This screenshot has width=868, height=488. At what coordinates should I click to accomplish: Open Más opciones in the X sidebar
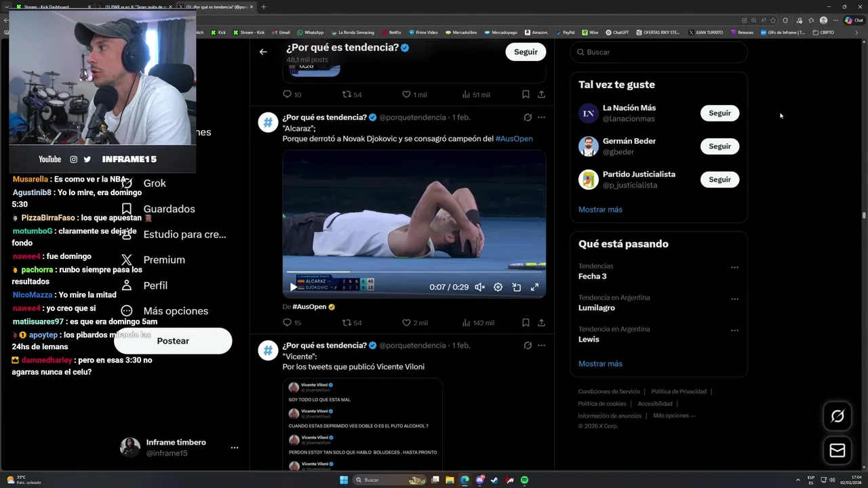coord(164,311)
